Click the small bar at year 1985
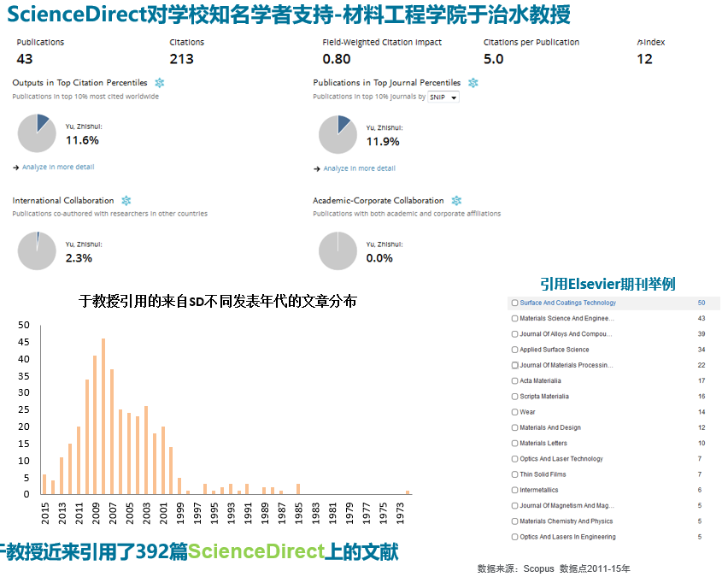The image size is (728, 577). pos(297,489)
